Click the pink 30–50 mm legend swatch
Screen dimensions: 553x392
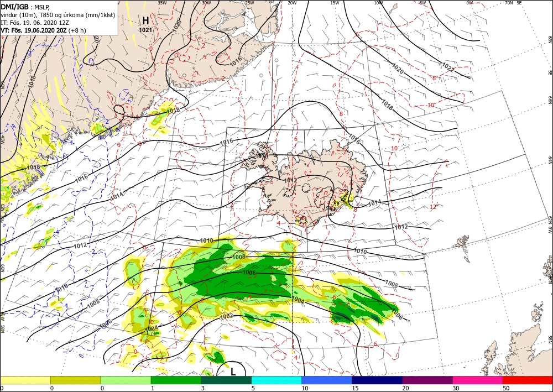click(478, 380)
